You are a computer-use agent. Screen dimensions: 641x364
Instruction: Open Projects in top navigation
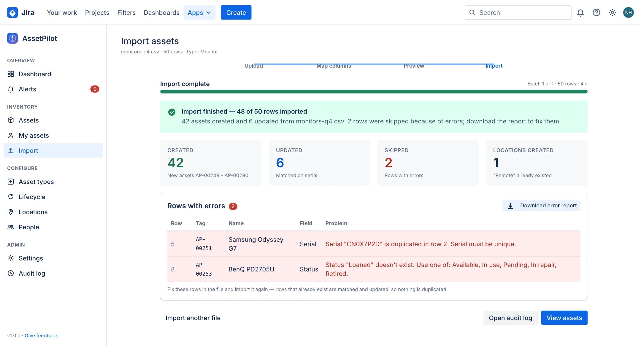[97, 12]
